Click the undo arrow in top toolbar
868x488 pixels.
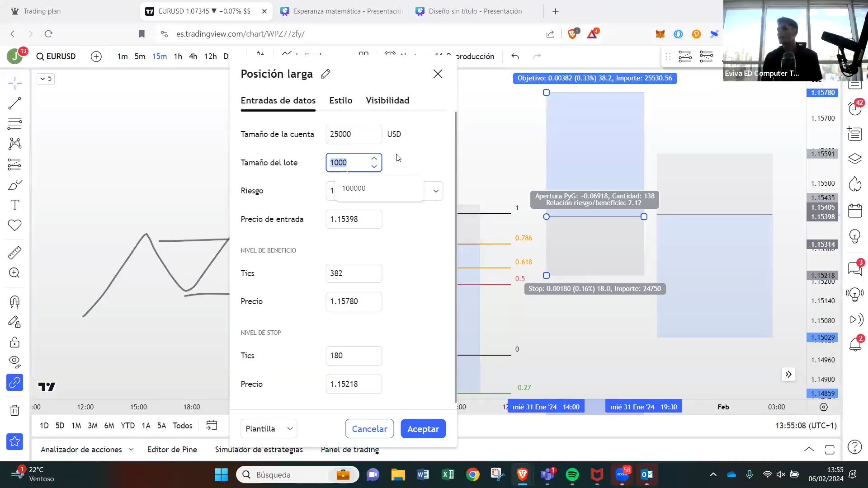515,56
